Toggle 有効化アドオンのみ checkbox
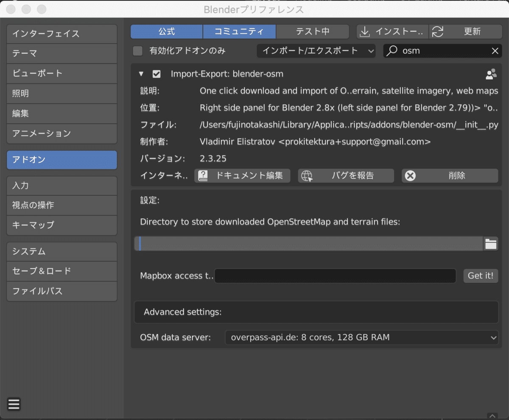509x420 pixels. tap(138, 51)
